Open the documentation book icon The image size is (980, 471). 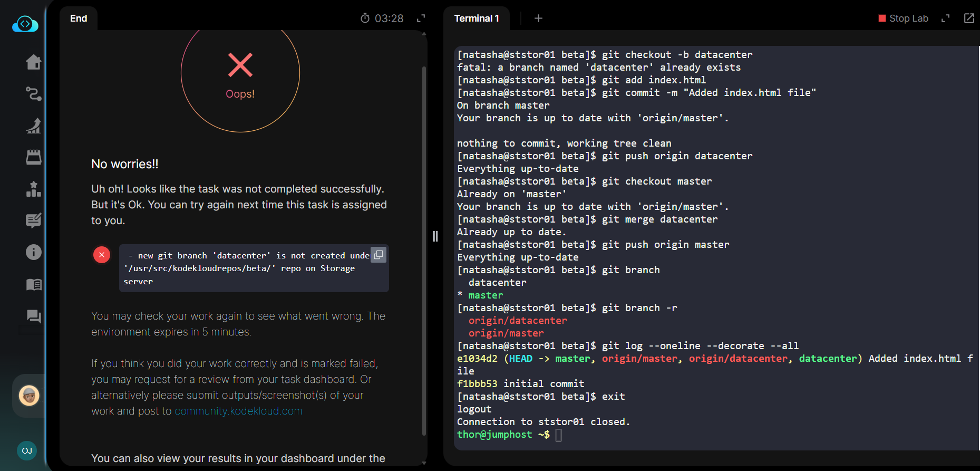point(34,285)
